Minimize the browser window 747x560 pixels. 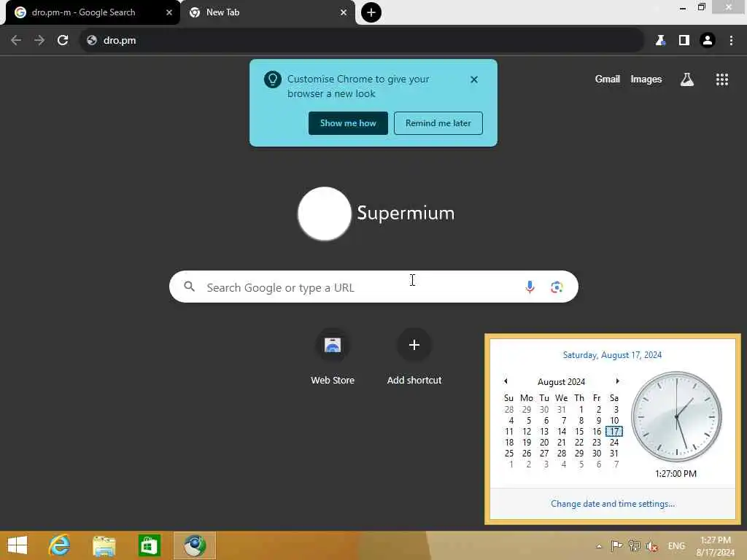[683, 7]
